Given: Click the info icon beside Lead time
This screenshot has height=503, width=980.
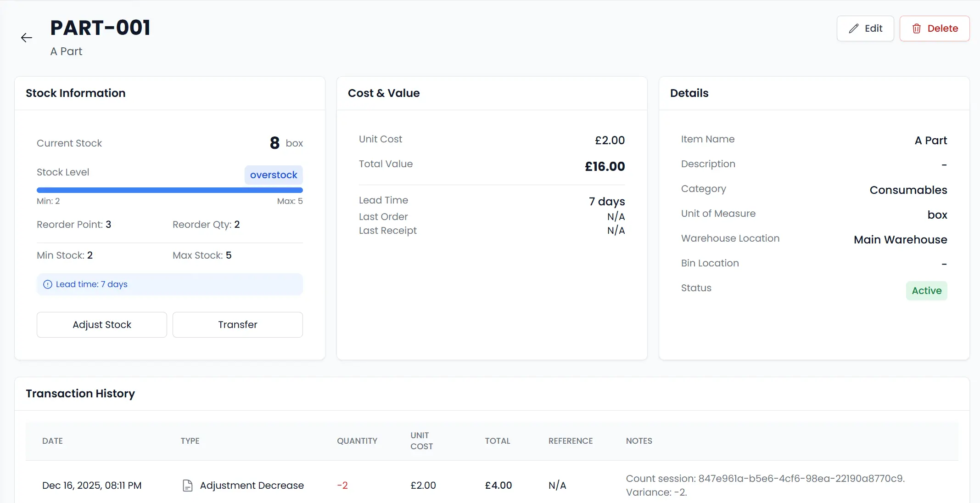Looking at the screenshot, I should tap(47, 284).
